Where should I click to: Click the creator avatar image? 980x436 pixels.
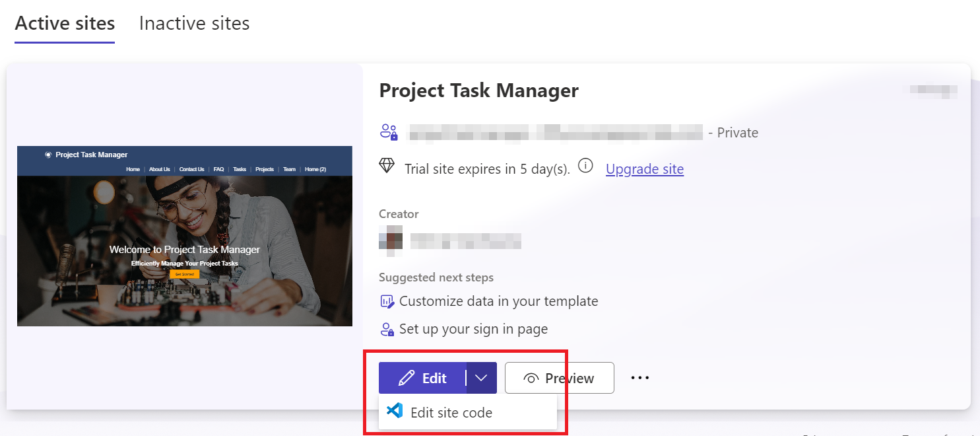[x=390, y=240]
